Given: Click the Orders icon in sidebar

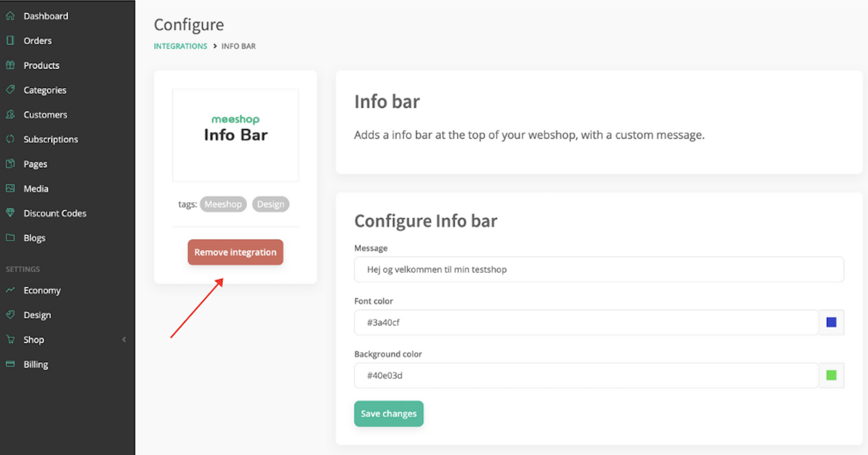Looking at the screenshot, I should click(x=10, y=41).
